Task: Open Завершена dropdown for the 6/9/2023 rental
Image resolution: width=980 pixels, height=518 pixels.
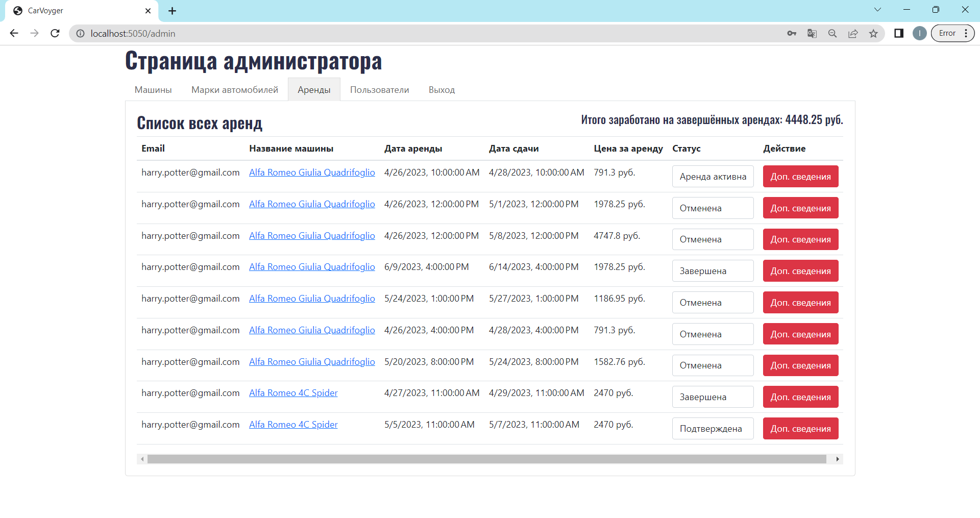Action: coord(713,271)
